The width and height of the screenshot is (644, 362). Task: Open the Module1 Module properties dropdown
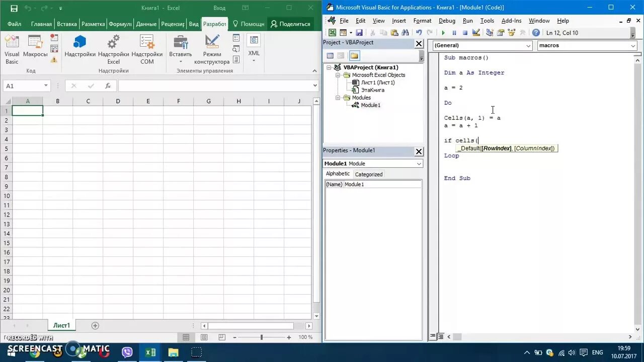pyautogui.click(x=419, y=164)
